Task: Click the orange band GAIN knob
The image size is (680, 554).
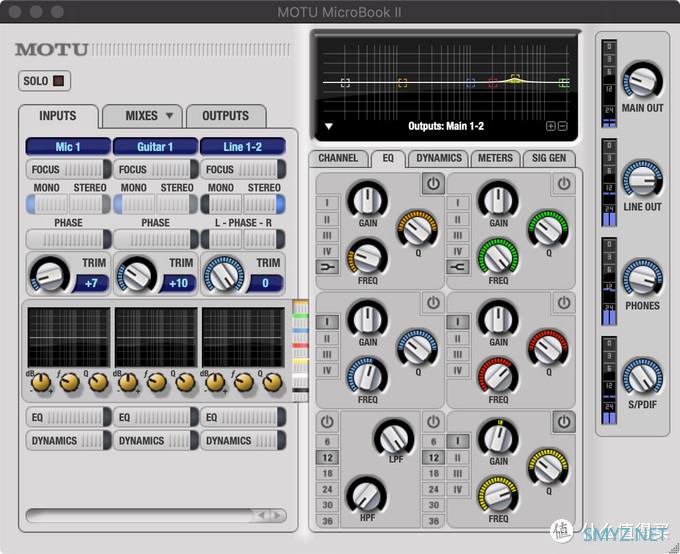Action: pyautogui.click(x=367, y=201)
